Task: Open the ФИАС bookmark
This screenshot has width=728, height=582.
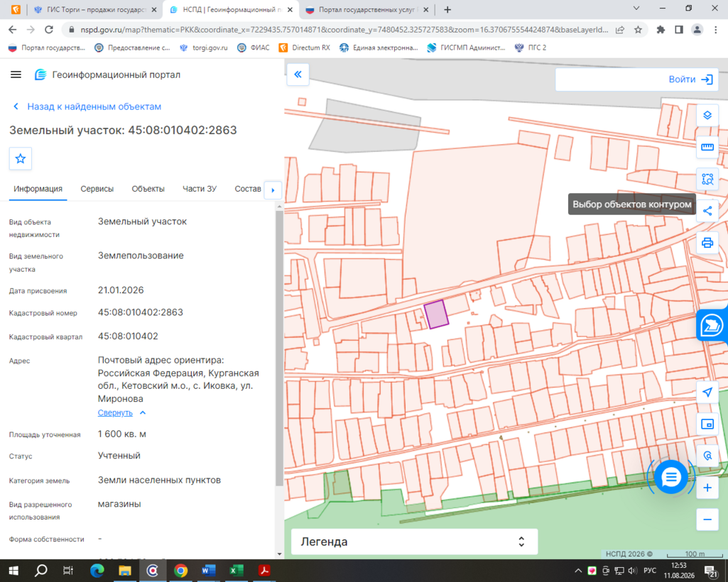Action: tap(253, 48)
